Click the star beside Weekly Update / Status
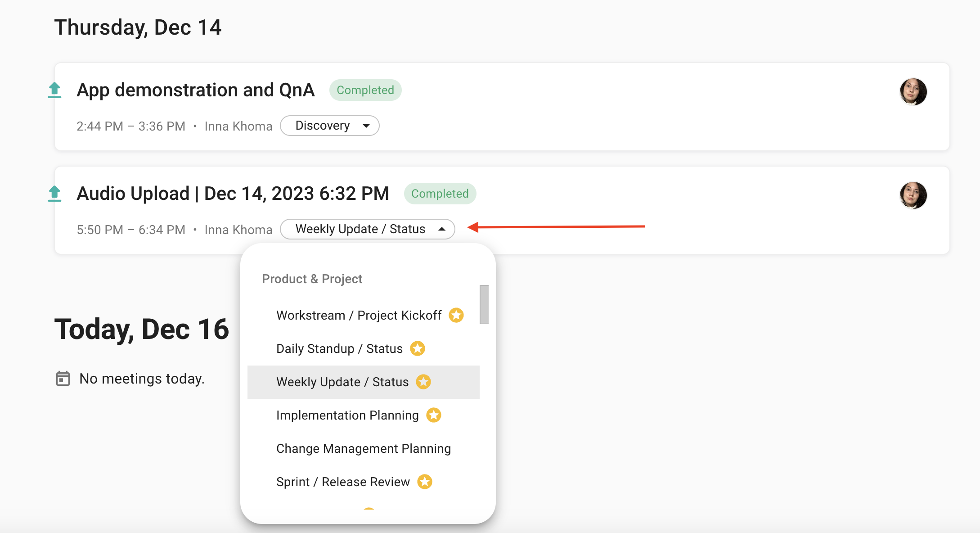 point(423,381)
